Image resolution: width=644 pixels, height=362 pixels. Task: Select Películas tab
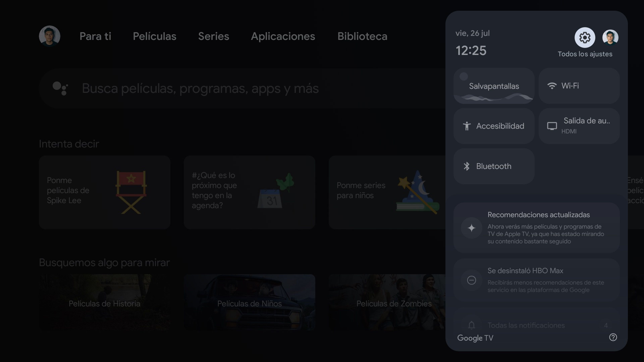coord(154,36)
